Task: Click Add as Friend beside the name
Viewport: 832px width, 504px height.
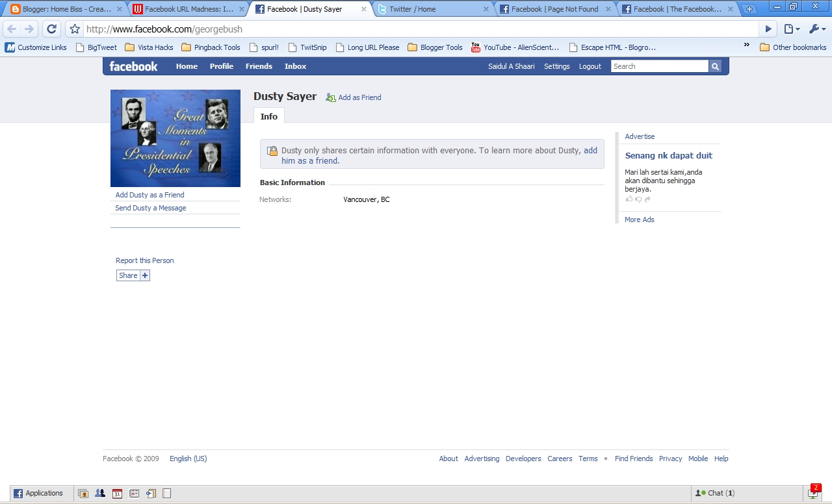Action: pos(354,97)
